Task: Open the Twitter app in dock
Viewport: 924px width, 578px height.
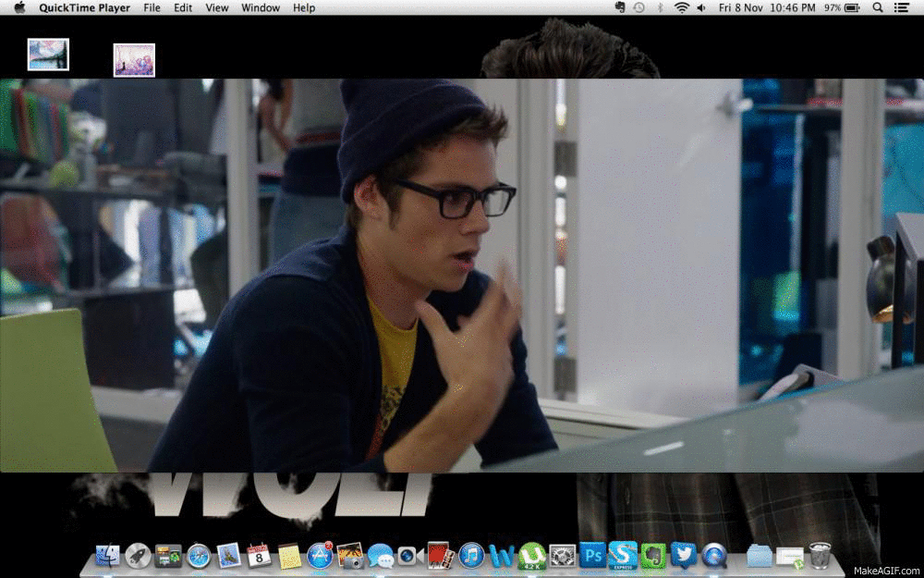Action: pos(684,555)
